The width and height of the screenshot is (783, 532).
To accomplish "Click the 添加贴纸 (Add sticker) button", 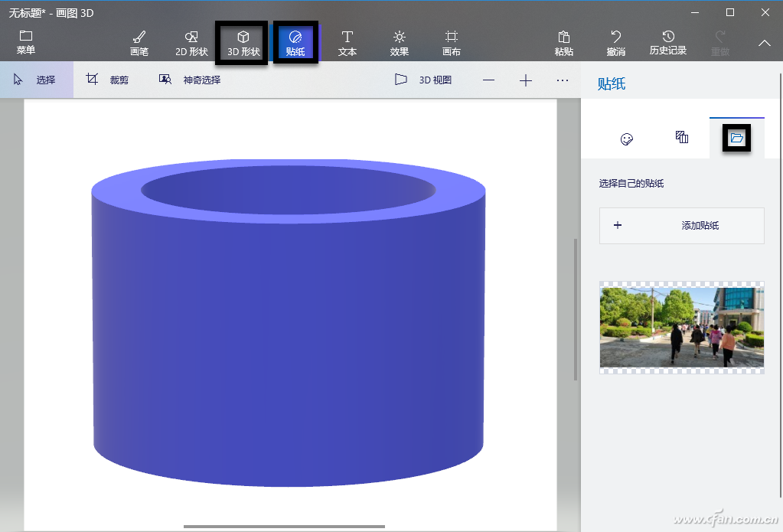I will pyautogui.click(x=680, y=226).
